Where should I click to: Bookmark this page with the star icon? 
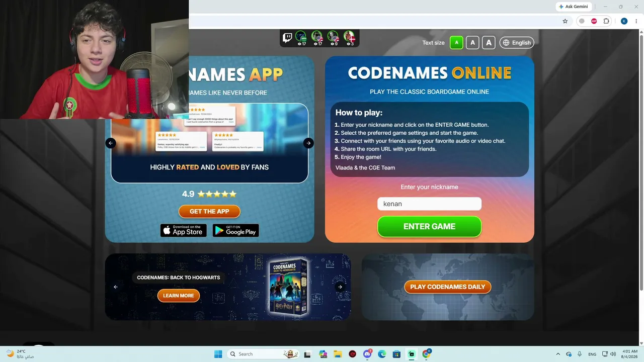[565, 21]
